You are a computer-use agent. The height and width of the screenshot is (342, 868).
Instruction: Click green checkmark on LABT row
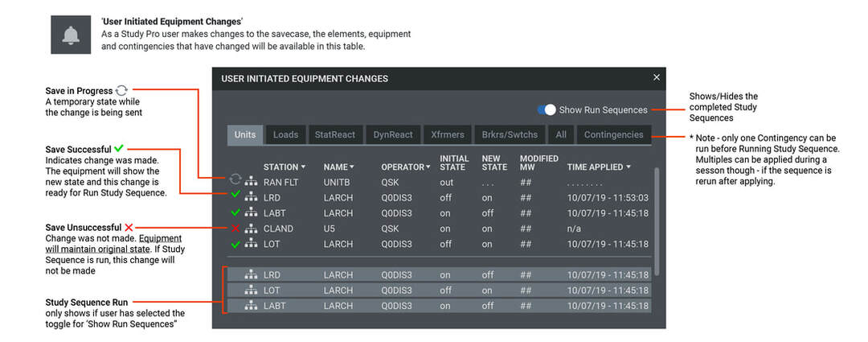[235, 213]
